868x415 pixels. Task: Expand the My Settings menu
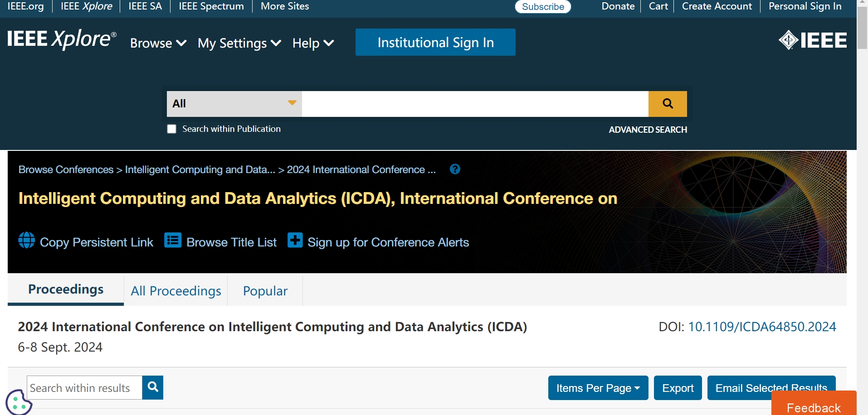tap(239, 43)
